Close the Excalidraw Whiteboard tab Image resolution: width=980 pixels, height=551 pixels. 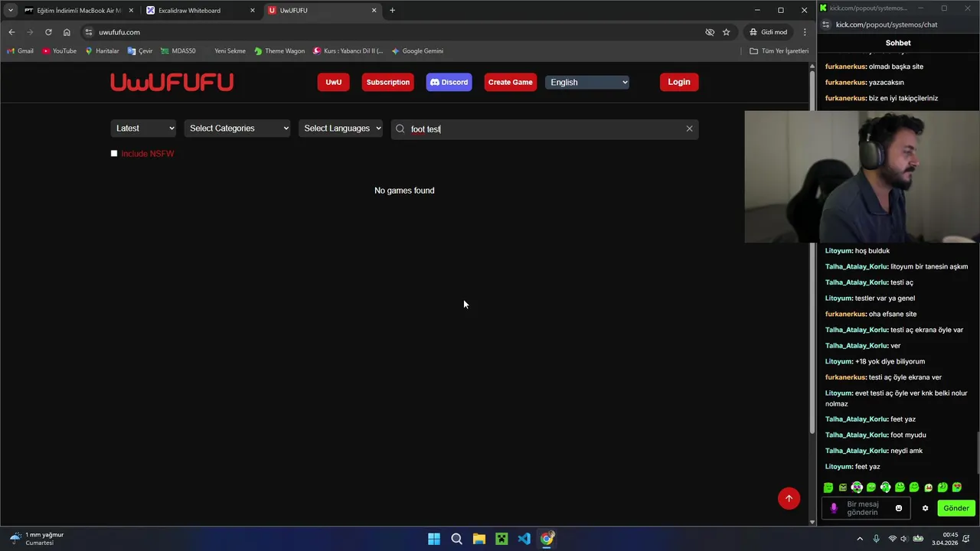click(x=252, y=10)
